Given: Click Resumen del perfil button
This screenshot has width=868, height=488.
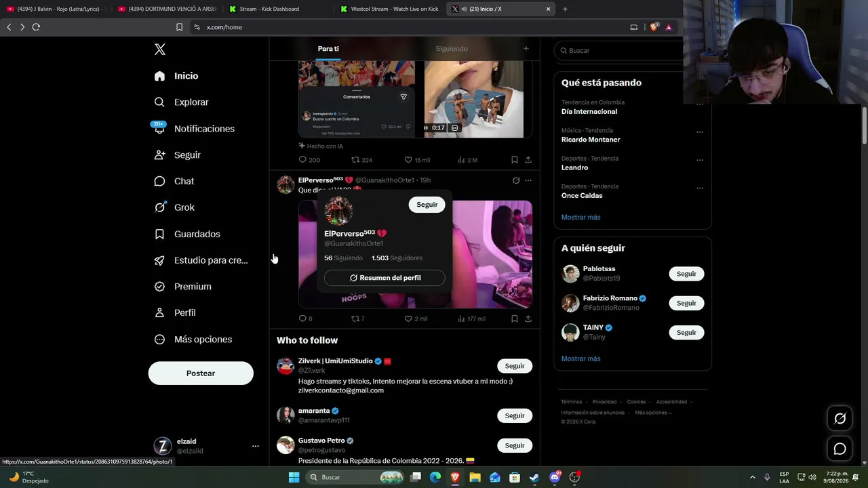Looking at the screenshot, I should pyautogui.click(x=384, y=278).
